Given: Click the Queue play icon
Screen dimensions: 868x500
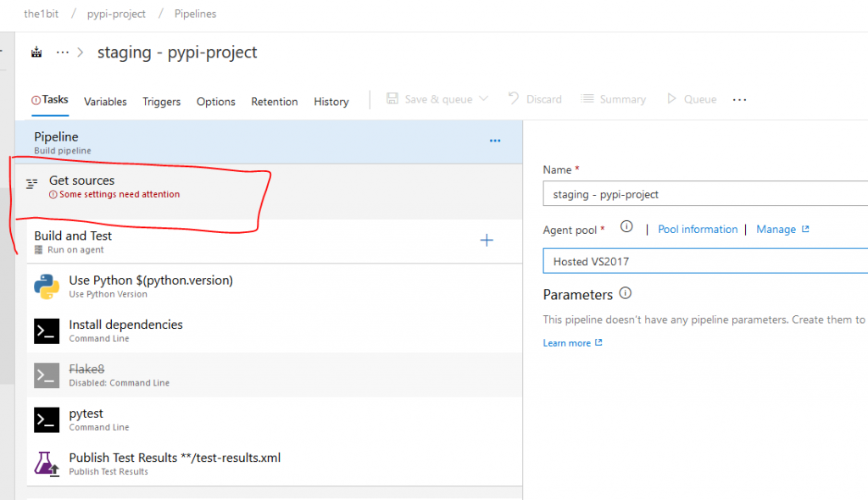Looking at the screenshot, I should (x=671, y=98).
